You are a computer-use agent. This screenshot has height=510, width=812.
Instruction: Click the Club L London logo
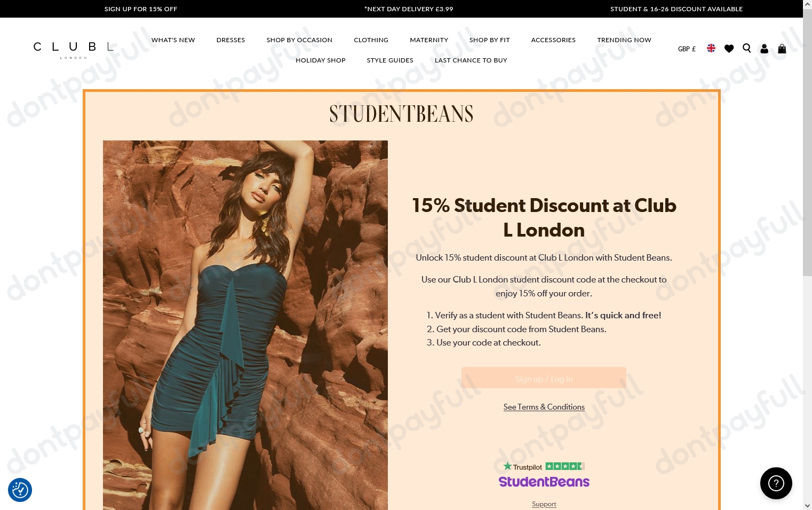pos(74,50)
